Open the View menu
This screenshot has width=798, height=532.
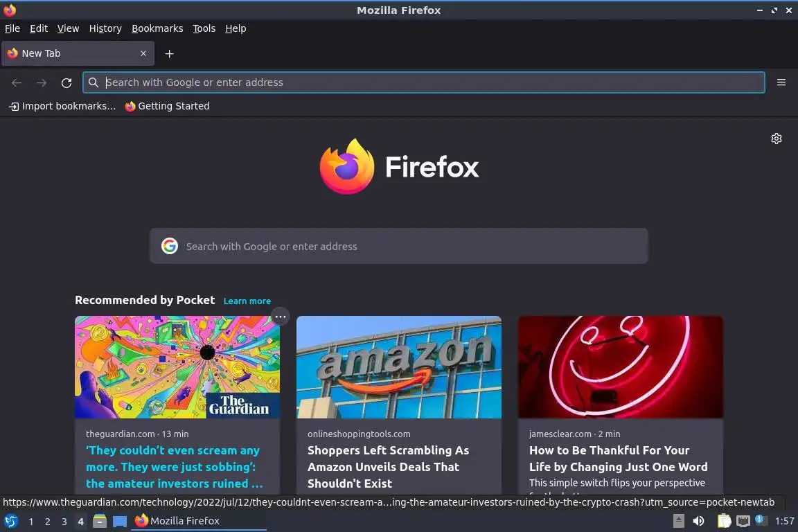point(68,28)
